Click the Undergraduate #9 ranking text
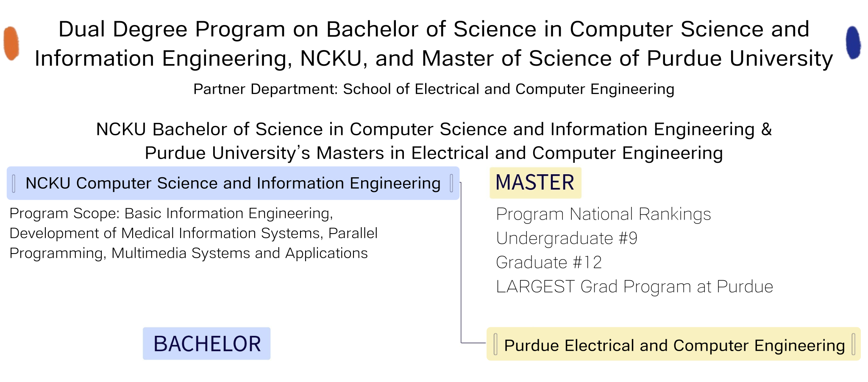This screenshot has height=382, width=868. point(567,238)
